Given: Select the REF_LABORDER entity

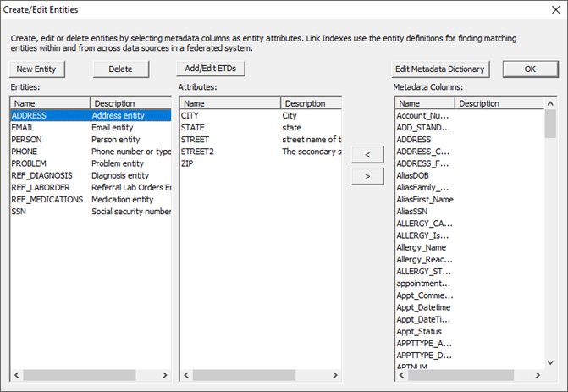Looking at the screenshot, I should pos(91,187).
